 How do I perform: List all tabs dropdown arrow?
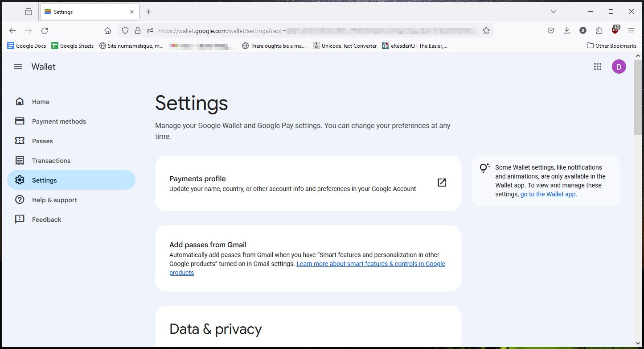click(x=554, y=12)
